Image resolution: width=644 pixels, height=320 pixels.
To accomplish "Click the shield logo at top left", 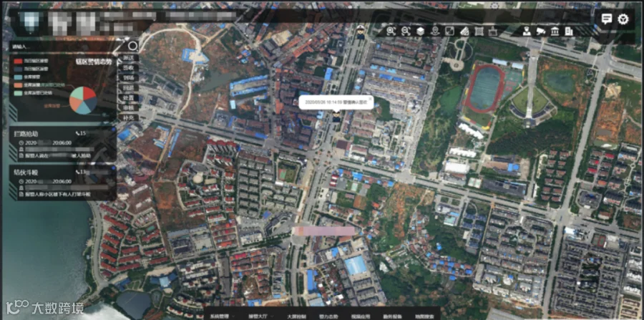I will coord(31,21).
